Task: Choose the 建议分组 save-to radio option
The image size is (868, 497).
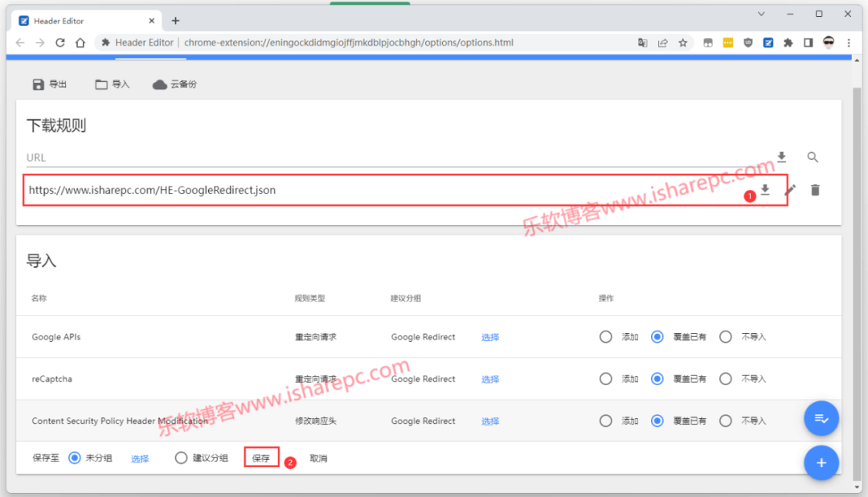Action: click(x=181, y=458)
